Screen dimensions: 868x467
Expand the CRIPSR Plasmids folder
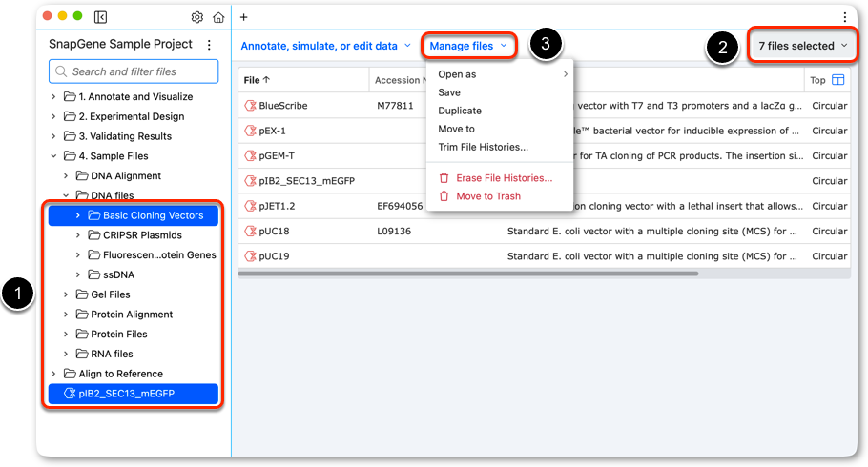[x=78, y=235]
